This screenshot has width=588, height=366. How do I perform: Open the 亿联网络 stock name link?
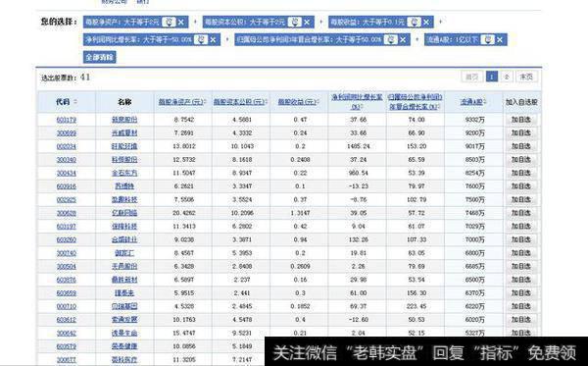click(124, 213)
